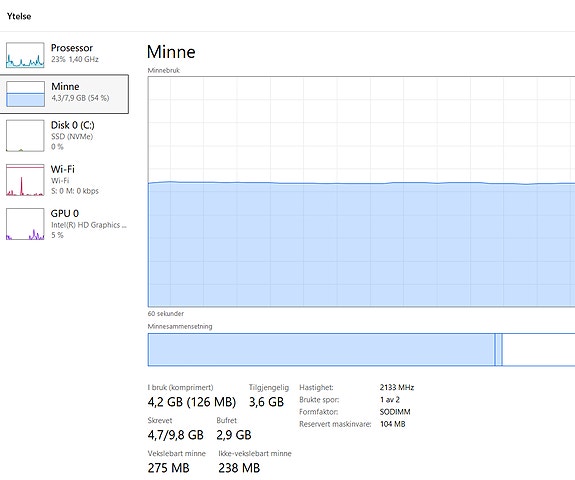Screen dimensions: 575x480
Task: Click the Hastighet 2133 MHz value
Action: coord(397,387)
